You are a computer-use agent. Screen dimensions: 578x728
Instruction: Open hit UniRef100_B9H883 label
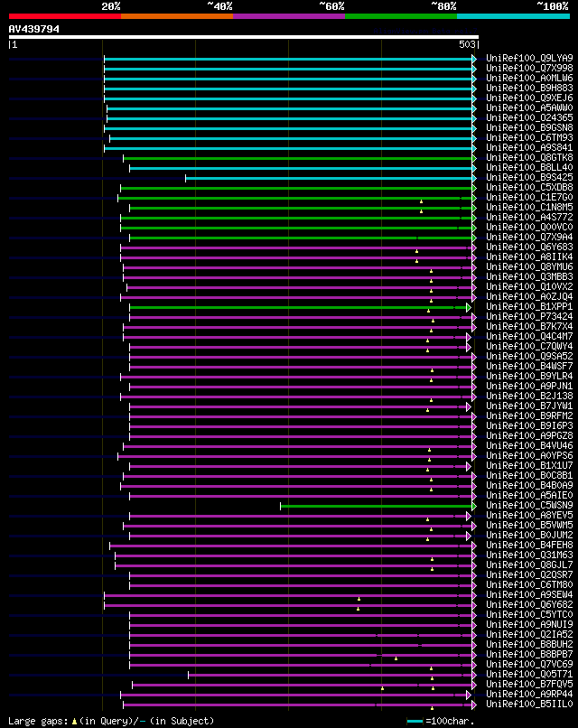click(529, 88)
